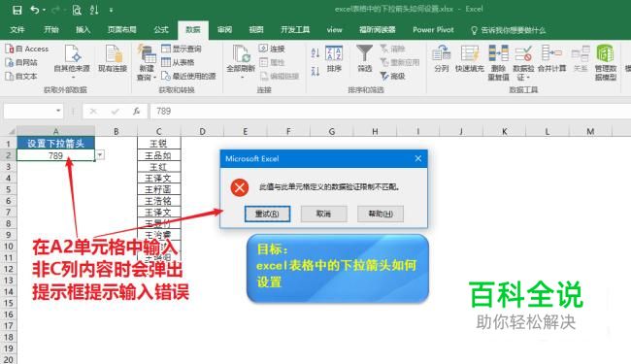This screenshot has height=364, width=631.
Task: Switch to the Page Layout (页面布局) tab
Action: [x=122, y=30]
